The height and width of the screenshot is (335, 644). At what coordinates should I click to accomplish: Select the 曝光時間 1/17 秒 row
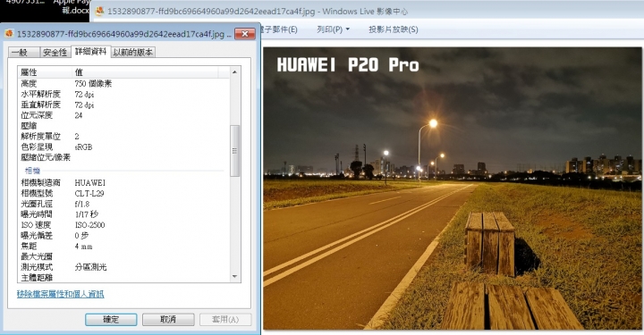tap(123, 214)
